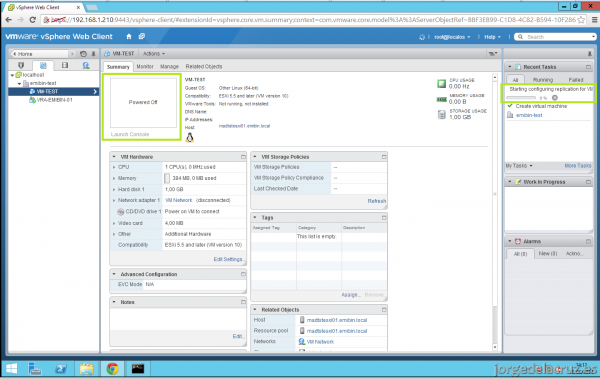
Task: Switch to the Monitor tab
Action: pos(145,67)
